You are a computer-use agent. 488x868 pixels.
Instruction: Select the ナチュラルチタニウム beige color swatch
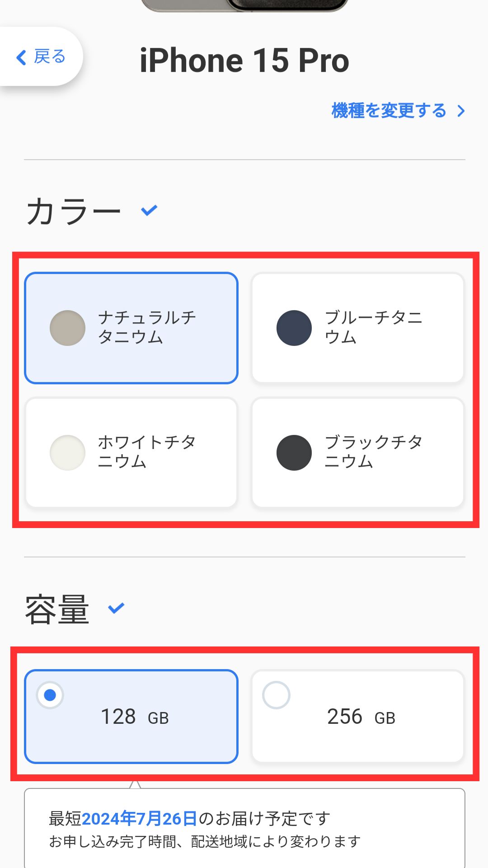[x=67, y=328]
